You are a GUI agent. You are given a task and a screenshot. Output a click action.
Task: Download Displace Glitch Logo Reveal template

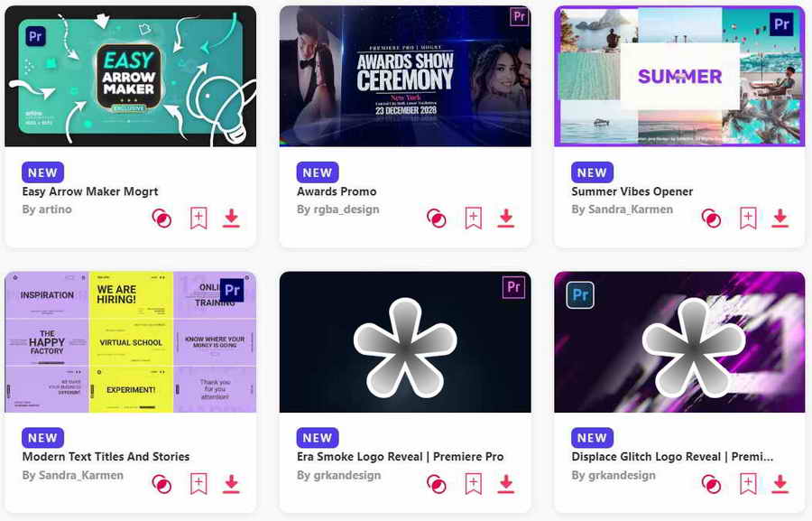point(780,484)
